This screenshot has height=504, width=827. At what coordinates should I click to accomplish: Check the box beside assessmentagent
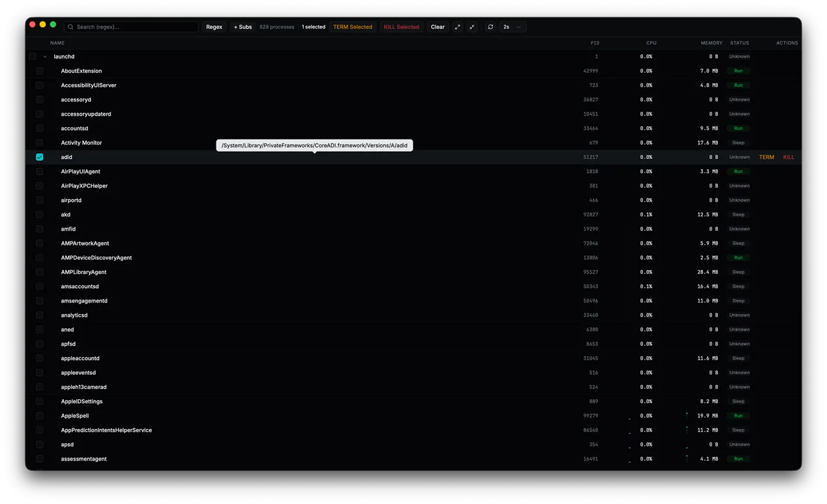point(39,459)
